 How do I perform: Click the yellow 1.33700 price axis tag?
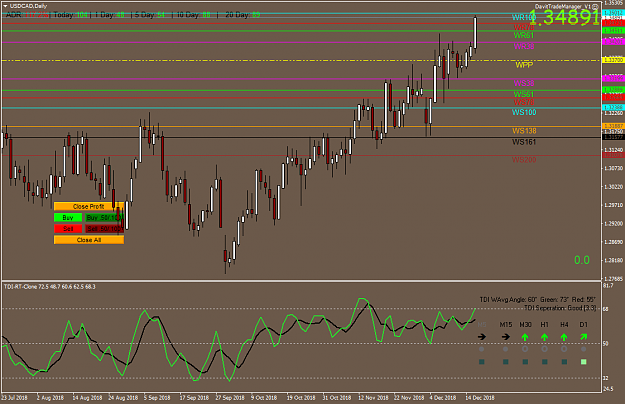pyautogui.click(x=613, y=60)
